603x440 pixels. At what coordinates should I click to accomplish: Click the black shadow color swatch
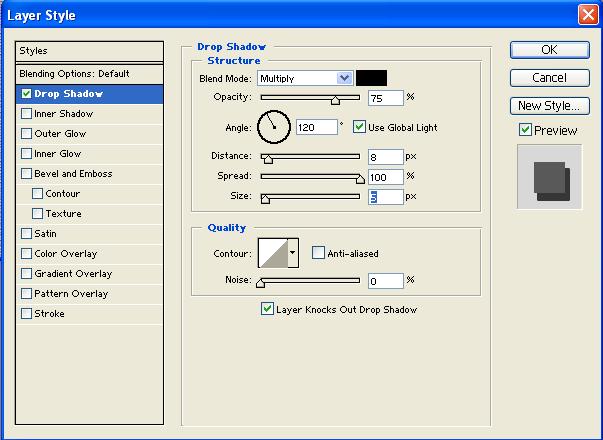pos(371,78)
